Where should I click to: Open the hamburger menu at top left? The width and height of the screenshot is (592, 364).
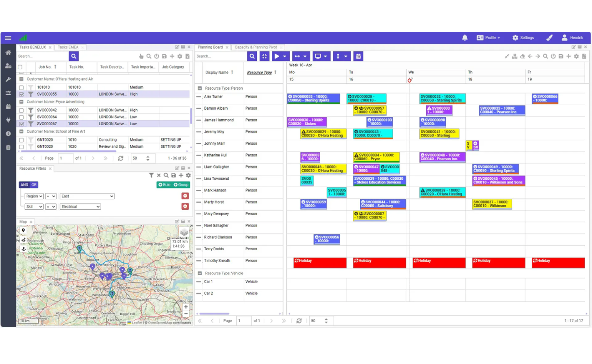[x=8, y=38]
